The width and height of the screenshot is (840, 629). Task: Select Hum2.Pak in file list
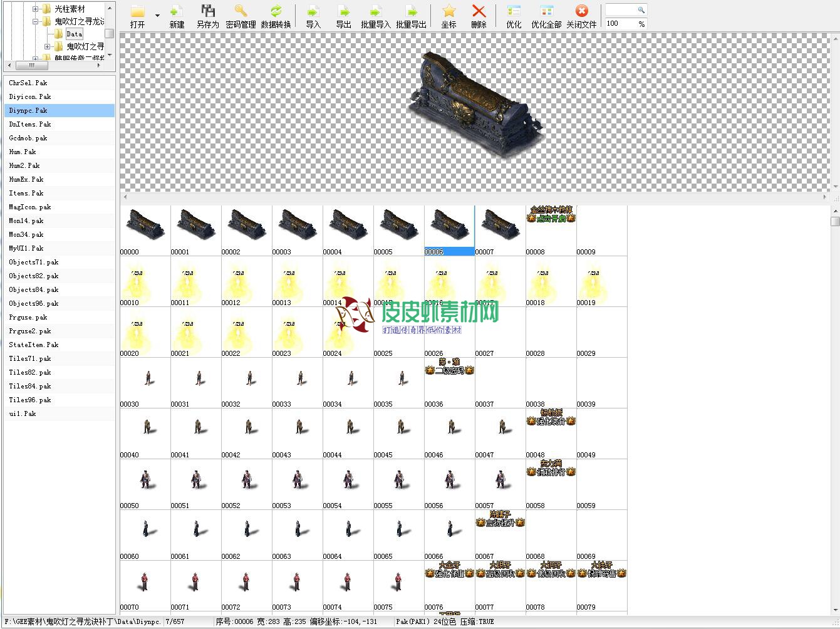60,165
